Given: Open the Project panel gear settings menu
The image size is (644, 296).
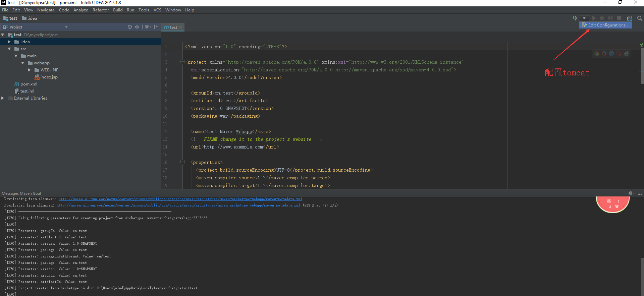Looking at the screenshot, I should click(x=148, y=27).
